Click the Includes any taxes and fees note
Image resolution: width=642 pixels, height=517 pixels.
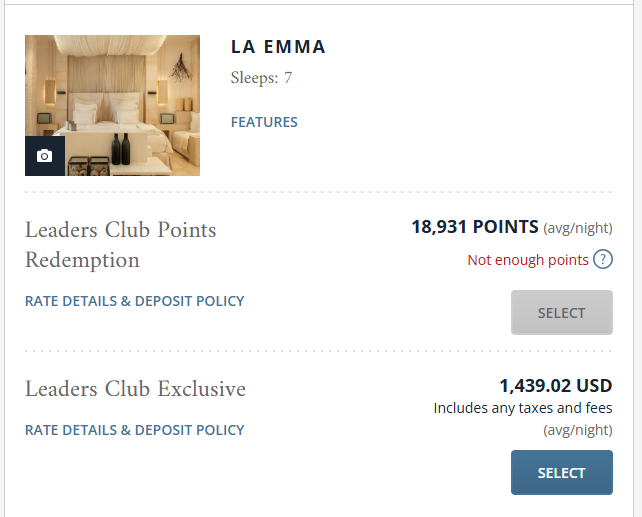tap(523, 408)
